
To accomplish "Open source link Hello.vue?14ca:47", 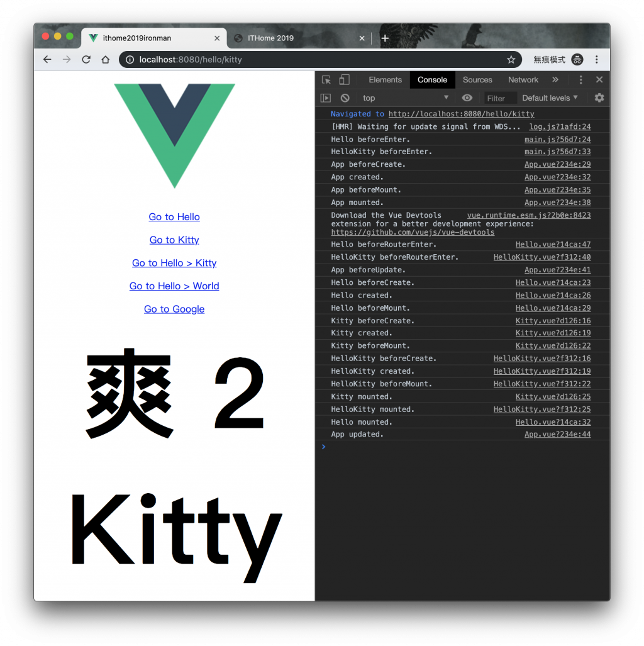I will [553, 244].
